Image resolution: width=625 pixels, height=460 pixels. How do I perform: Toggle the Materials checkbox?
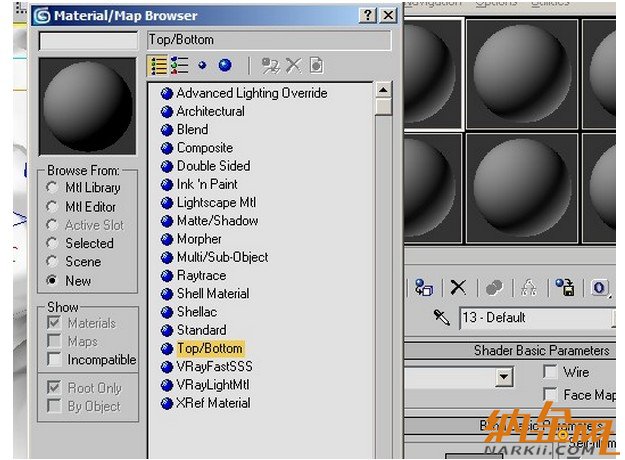point(54,323)
